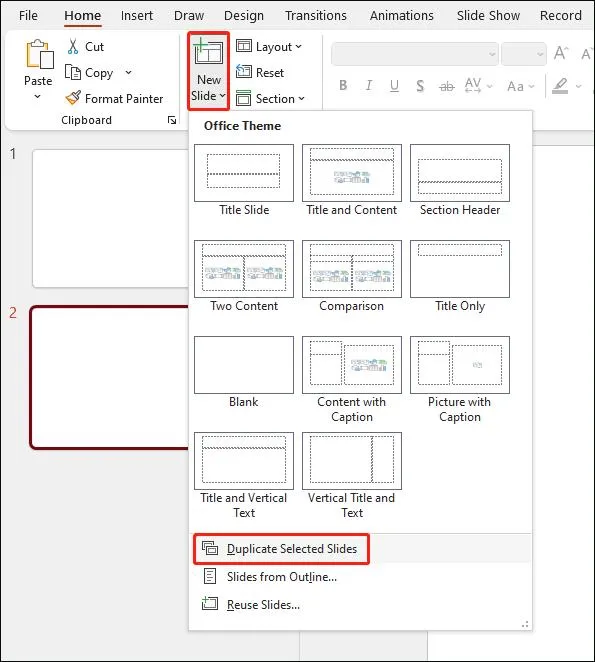
Task: Click the text highlight color pen icon
Action: tap(560, 86)
